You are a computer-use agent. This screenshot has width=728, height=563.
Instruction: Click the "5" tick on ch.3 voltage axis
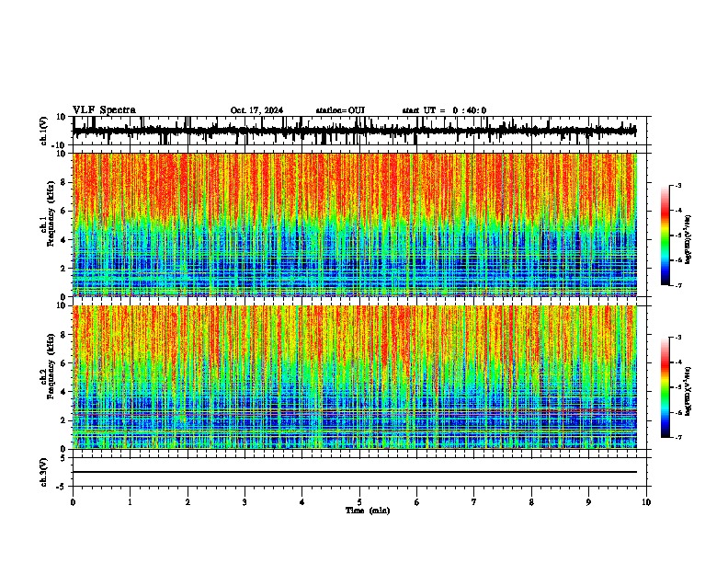63,457
